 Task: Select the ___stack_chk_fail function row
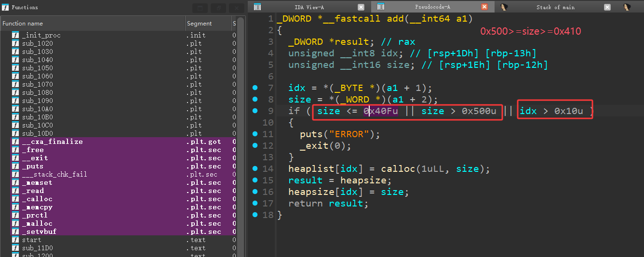(119, 174)
